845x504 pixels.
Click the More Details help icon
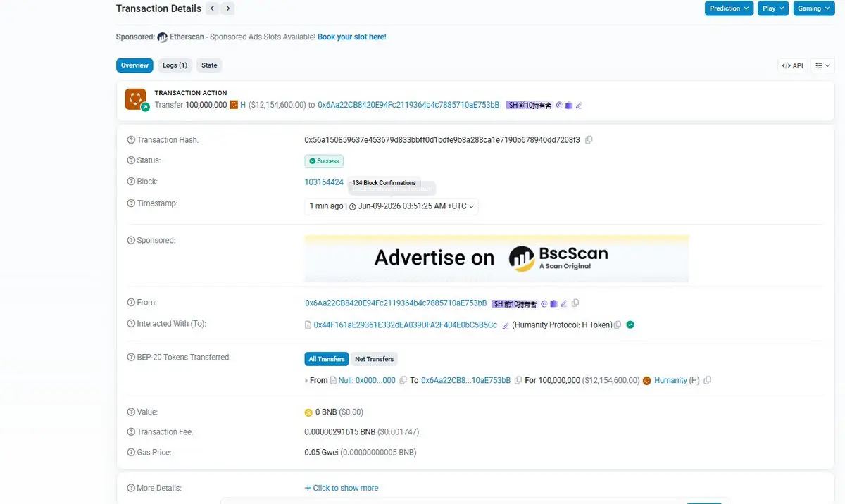(131, 488)
